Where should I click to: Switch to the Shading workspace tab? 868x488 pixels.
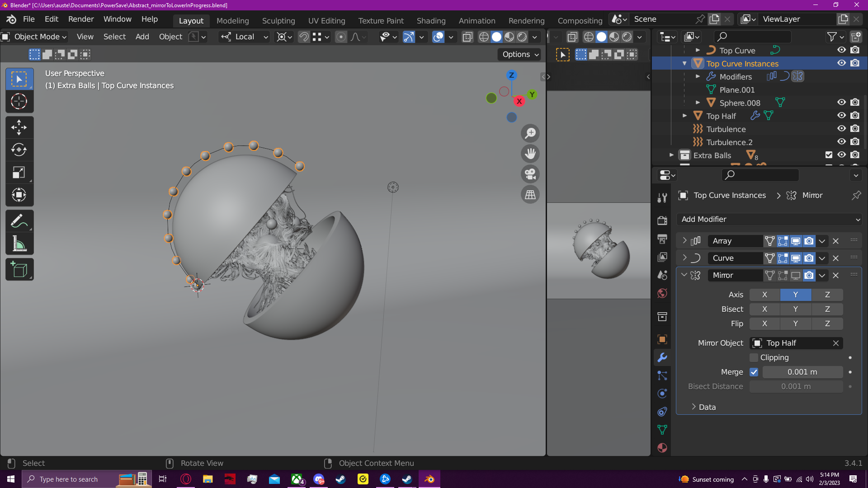pyautogui.click(x=431, y=21)
